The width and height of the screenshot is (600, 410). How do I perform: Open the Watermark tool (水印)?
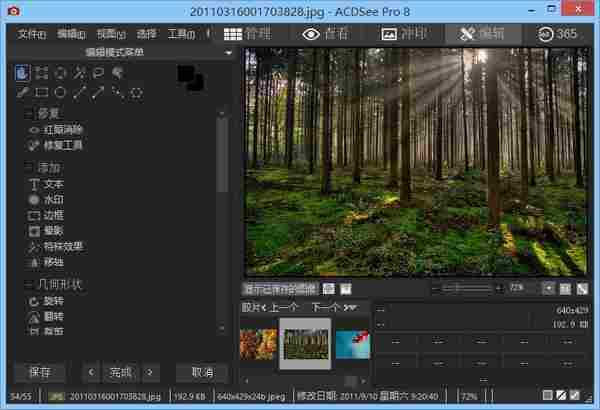(x=52, y=200)
